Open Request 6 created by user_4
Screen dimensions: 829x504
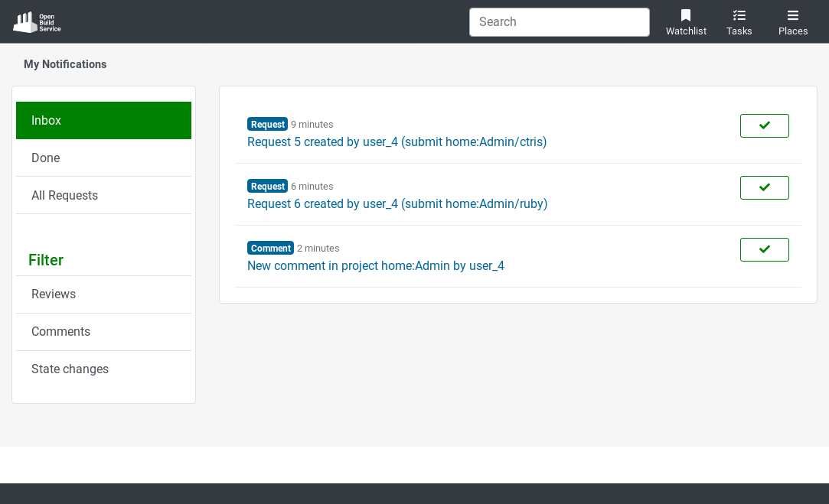point(397,203)
